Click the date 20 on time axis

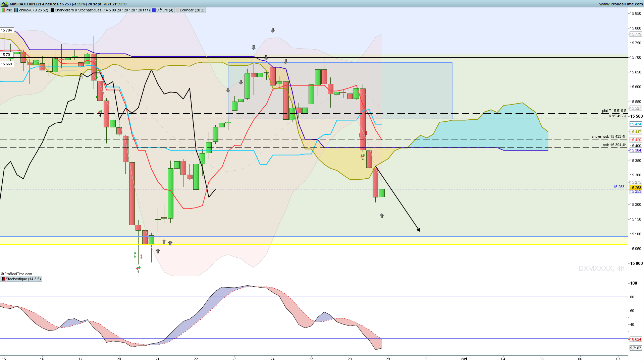tap(119, 359)
